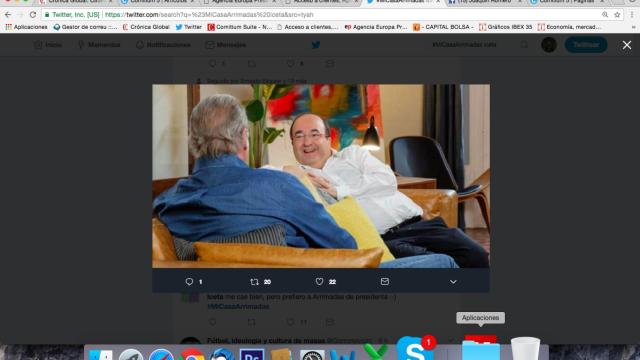This screenshot has width=640, height=360.
Task: Open Microsoft Word in the Dock
Action: 342,354
